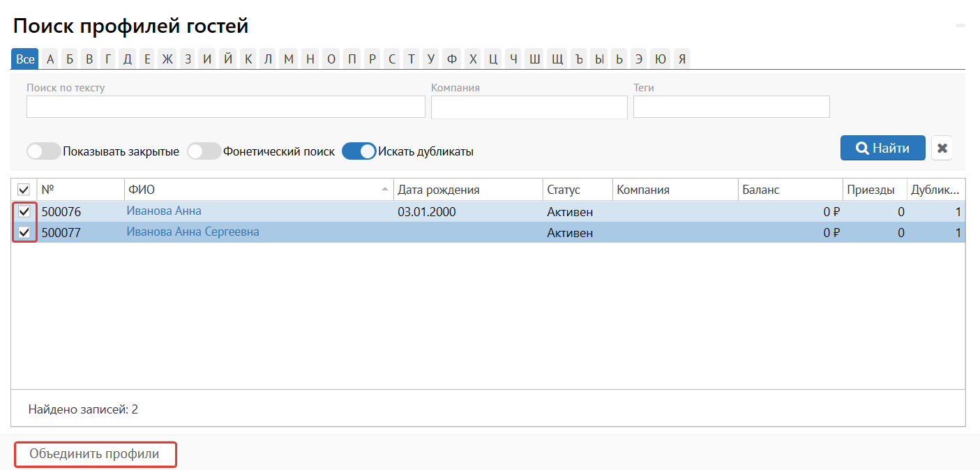The height and width of the screenshot is (470, 980).
Task: Minimize panel using top-right dash icon
Action: (x=960, y=25)
